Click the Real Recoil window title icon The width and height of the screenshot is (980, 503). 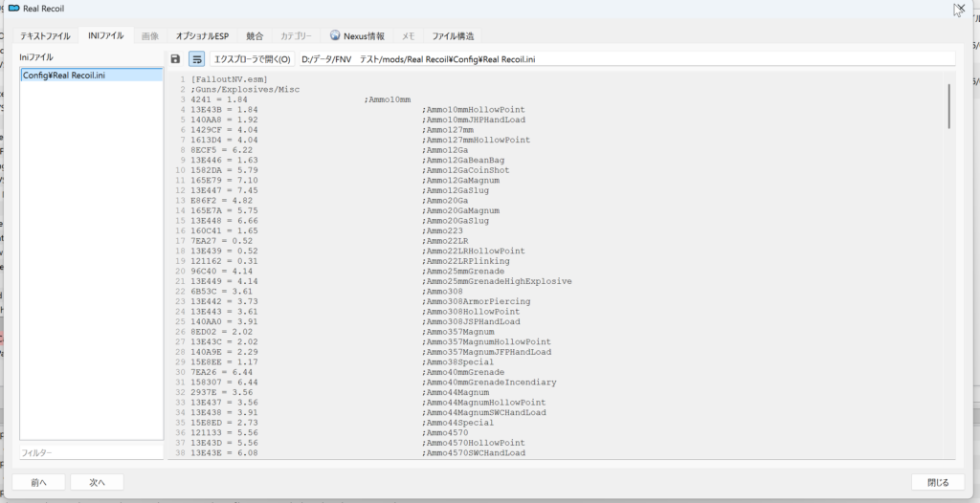13,8
